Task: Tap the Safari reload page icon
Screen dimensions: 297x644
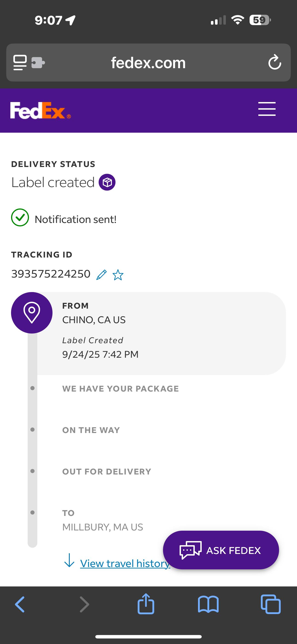Action: (x=274, y=62)
